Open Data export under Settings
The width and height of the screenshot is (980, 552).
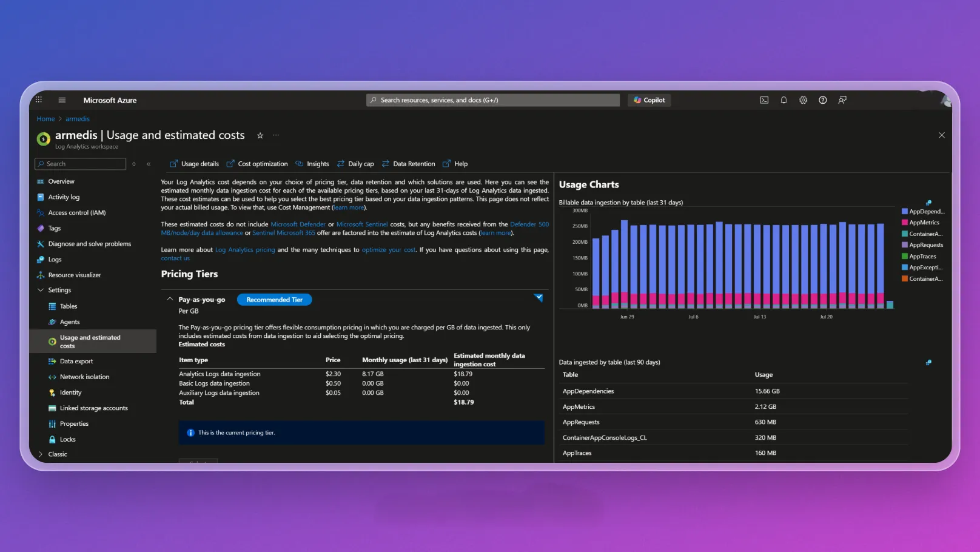coord(76,362)
